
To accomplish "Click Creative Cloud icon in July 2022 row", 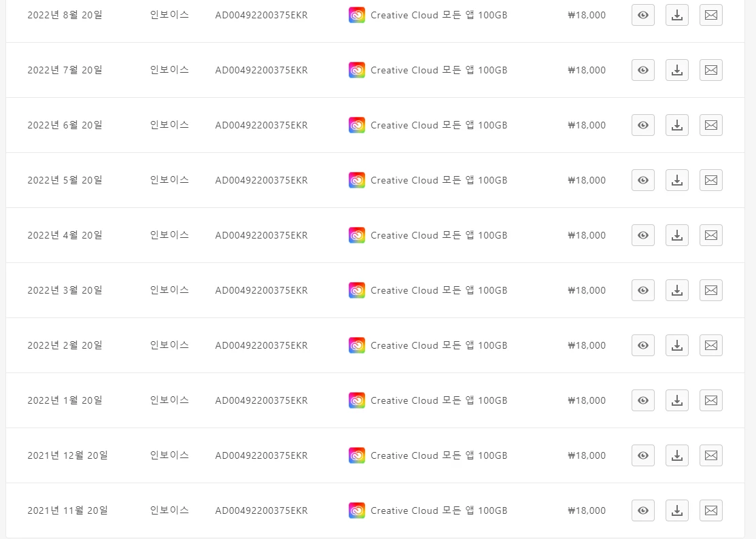I will click(357, 70).
